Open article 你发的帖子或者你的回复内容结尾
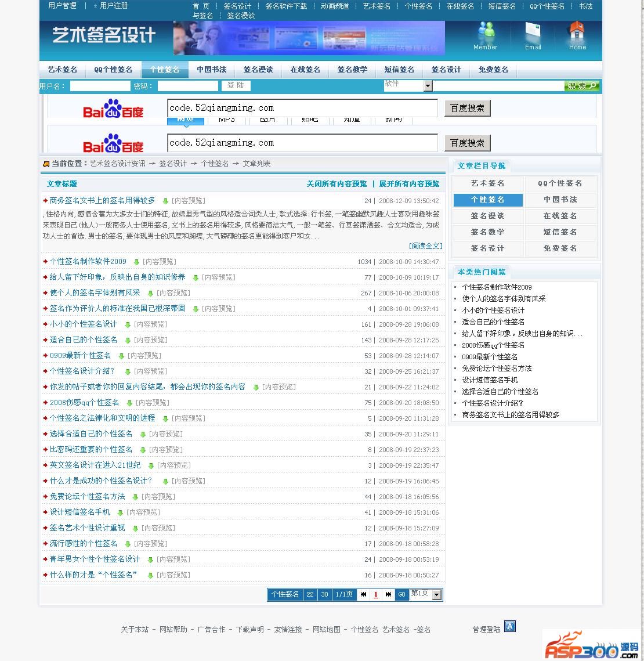 [x=147, y=387]
